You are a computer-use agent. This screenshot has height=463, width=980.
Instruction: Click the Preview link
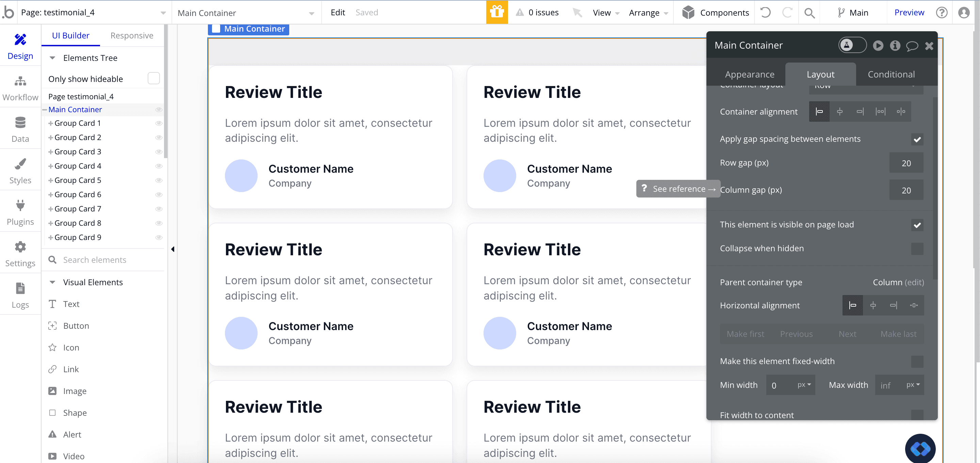(x=909, y=12)
